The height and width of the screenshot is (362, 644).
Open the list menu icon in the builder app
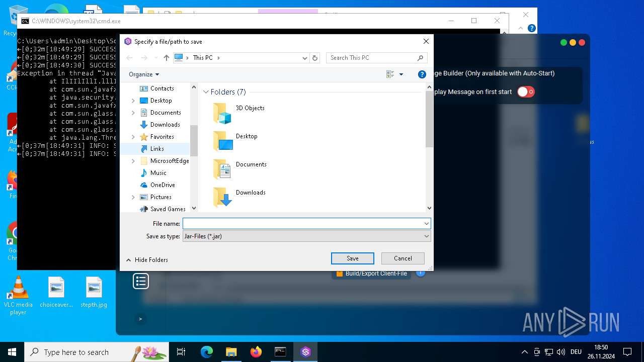pyautogui.click(x=141, y=281)
